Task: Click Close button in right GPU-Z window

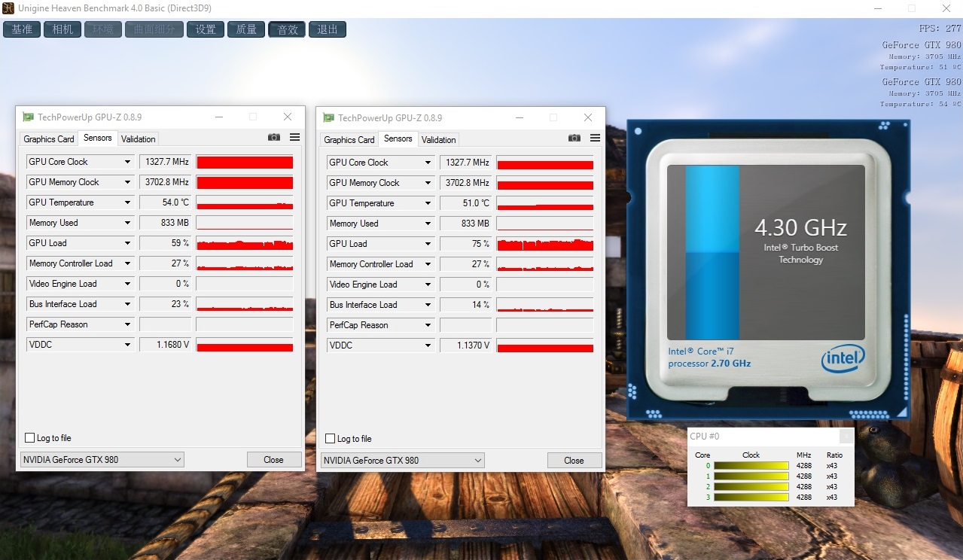Action: pos(574,461)
